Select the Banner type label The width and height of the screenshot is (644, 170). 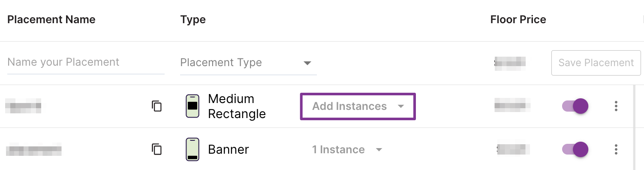pyautogui.click(x=229, y=149)
